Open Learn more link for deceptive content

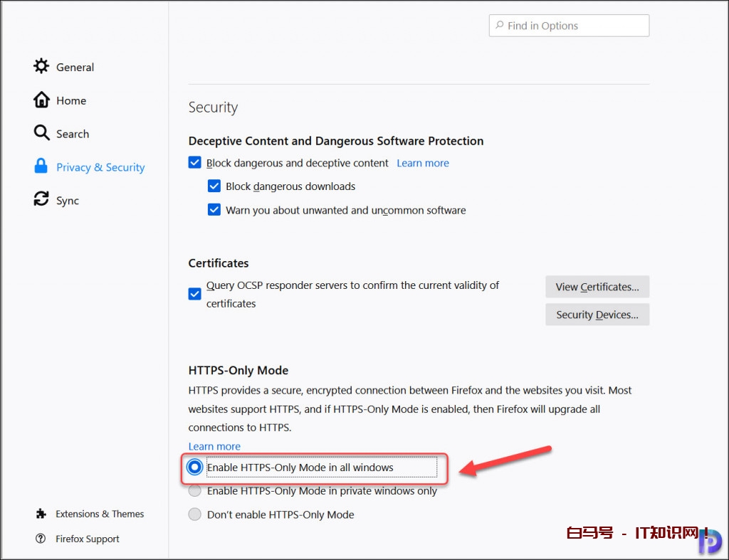(x=423, y=163)
